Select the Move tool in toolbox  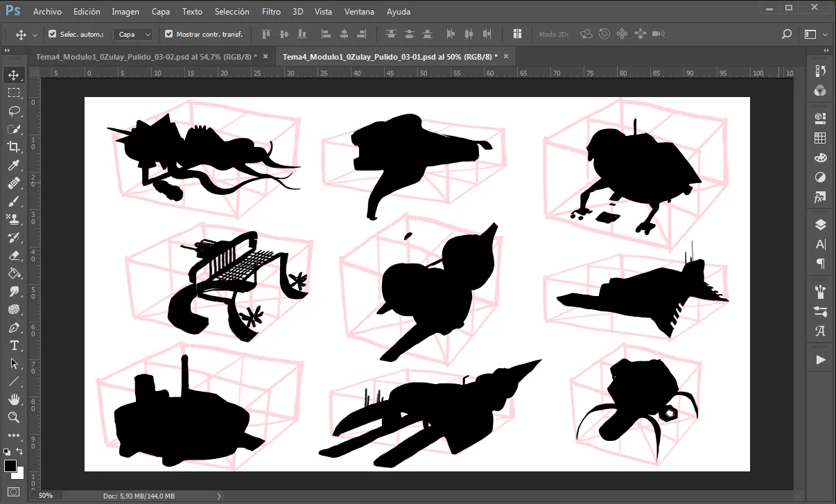[14, 75]
